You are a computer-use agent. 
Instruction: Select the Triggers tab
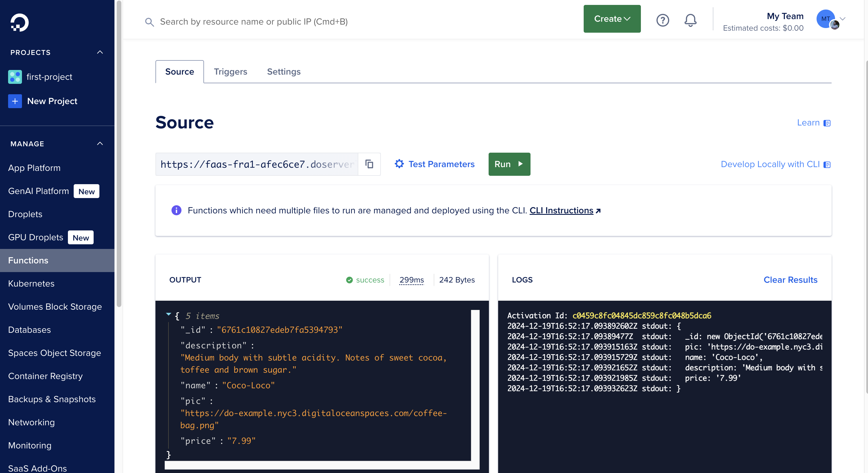[231, 72]
